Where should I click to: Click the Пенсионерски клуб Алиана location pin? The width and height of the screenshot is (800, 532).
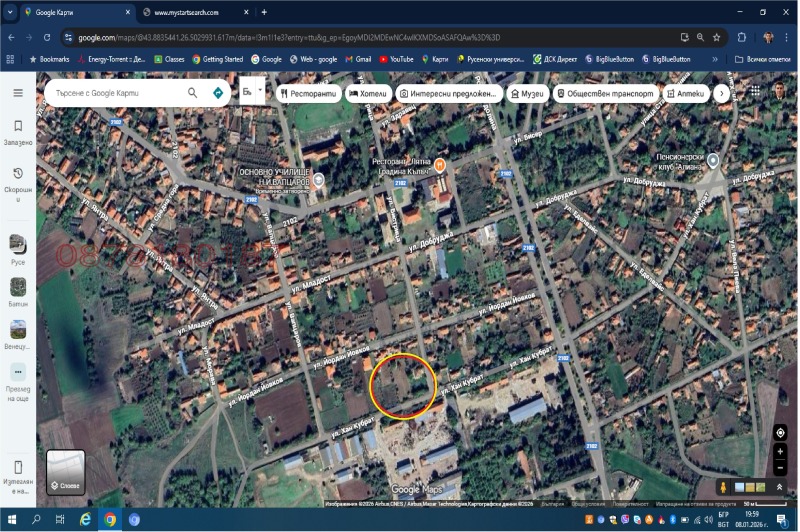pos(713,161)
